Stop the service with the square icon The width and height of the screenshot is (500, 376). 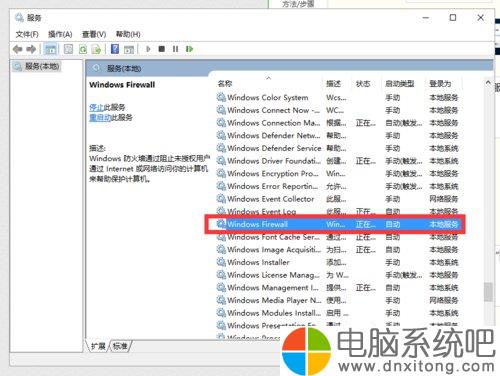tap(162, 49)
